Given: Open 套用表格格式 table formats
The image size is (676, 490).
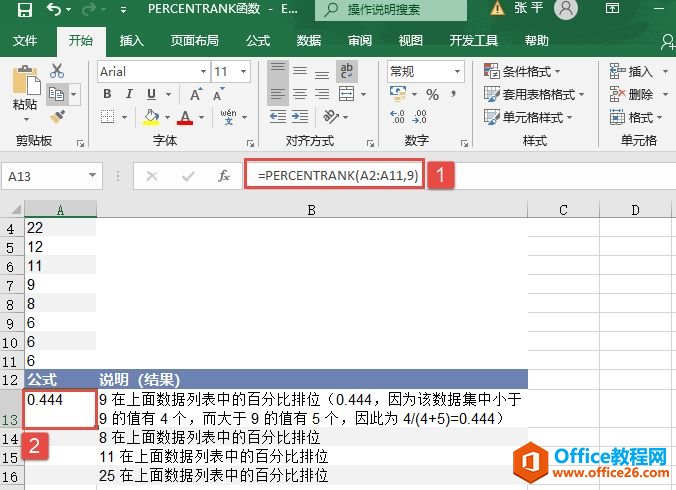Looking at the screenshot, I should (534, 94).
